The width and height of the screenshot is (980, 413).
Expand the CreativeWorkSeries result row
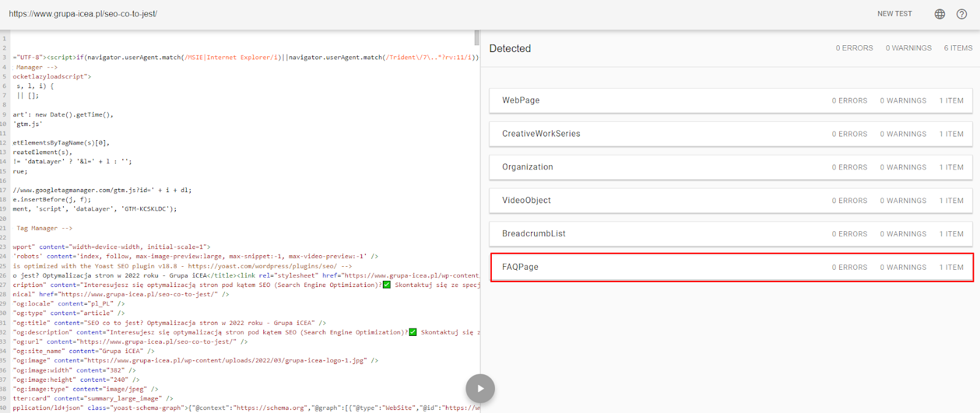731,134
